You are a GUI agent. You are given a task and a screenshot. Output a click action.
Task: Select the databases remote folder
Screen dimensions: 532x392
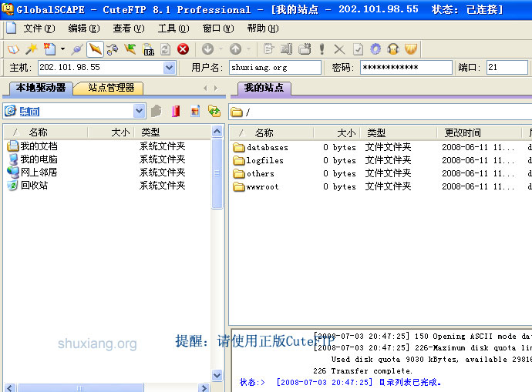tap(261, 147)
